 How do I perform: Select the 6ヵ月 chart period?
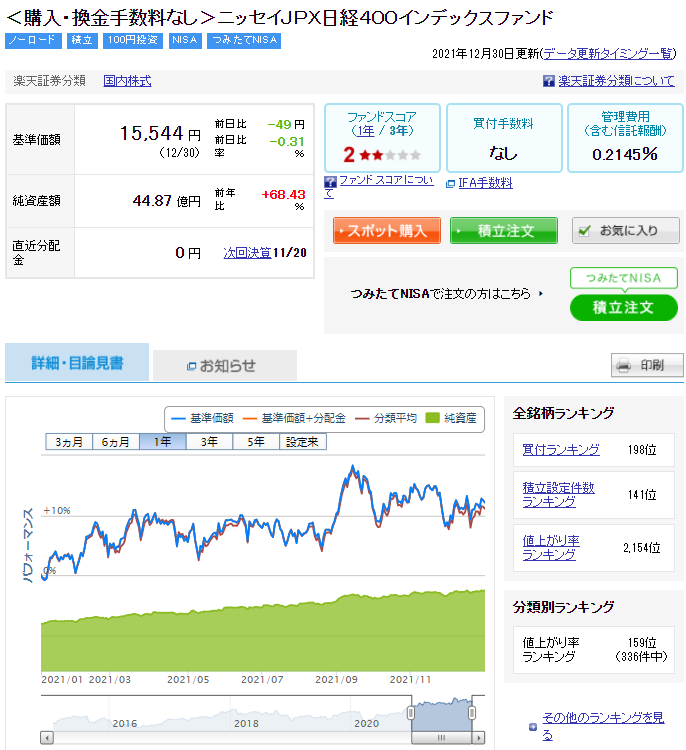(x=116, y=442)
